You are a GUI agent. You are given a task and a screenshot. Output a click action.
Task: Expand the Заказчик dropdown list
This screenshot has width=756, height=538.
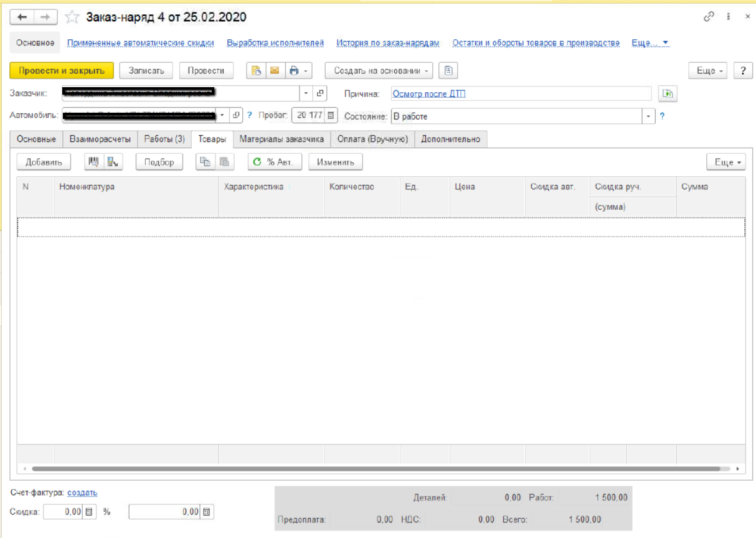306,93
